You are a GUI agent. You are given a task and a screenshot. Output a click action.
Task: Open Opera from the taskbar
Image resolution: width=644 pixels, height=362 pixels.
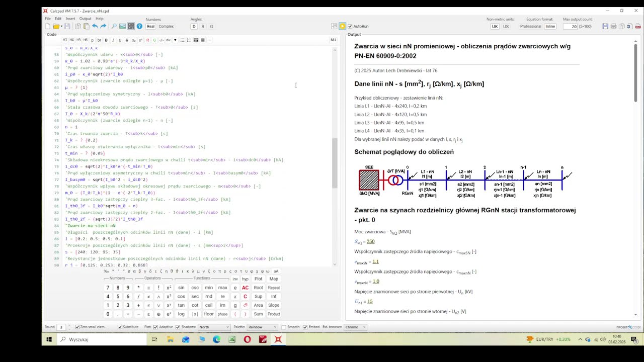point(247,339)
